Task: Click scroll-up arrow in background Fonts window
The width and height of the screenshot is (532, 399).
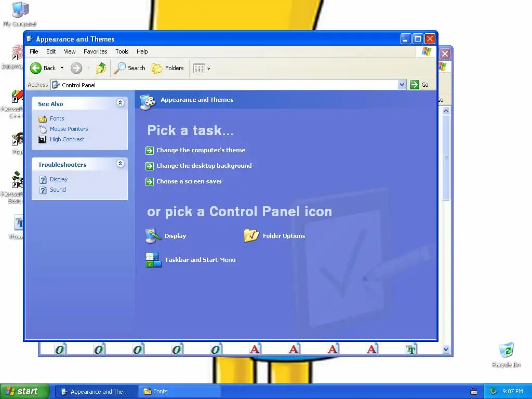Action: [x=446, y=111]
